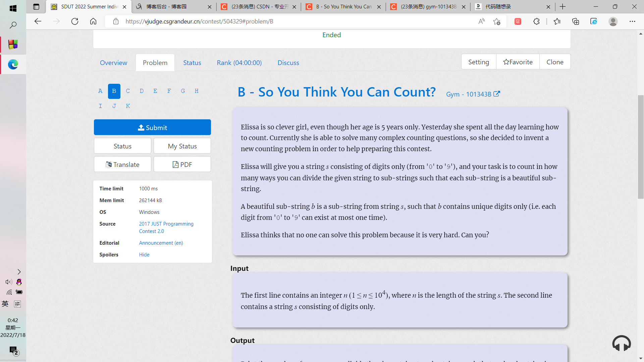Open the Read Aloud icon in address bar
The width and height of the screenshot is (644, 362).
coord(481,21)
